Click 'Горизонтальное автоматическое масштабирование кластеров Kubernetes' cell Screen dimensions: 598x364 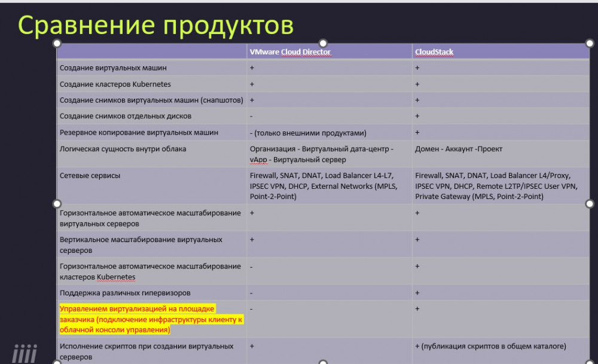tap(151, 272)
